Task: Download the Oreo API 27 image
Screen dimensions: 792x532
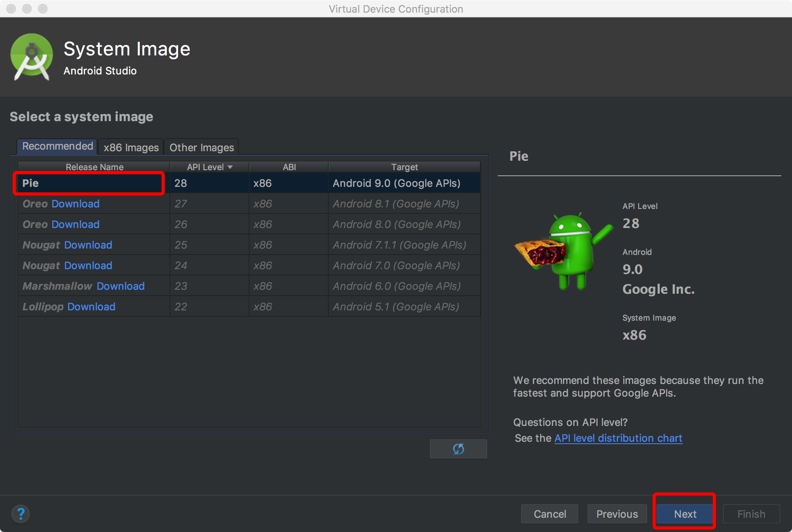Action: [75, 204]
